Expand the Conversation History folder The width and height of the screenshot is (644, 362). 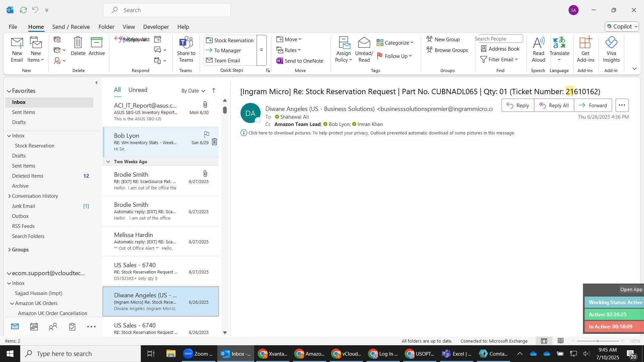point(9,196)
